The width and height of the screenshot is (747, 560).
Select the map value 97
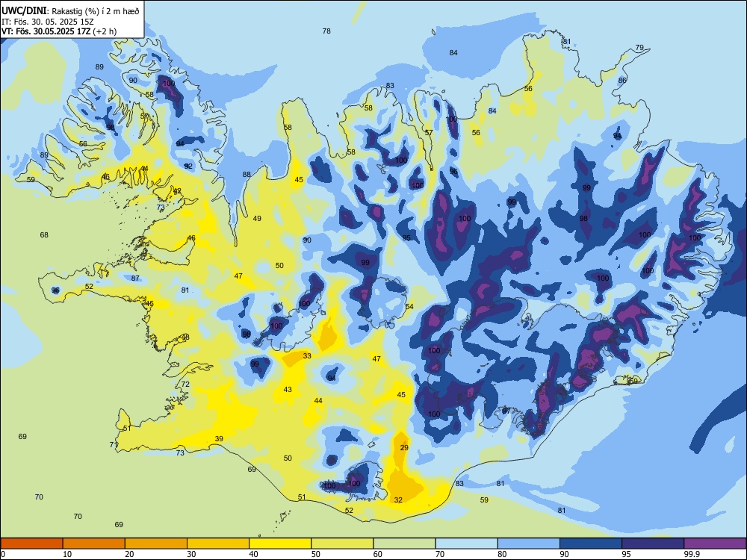(506, 411)
